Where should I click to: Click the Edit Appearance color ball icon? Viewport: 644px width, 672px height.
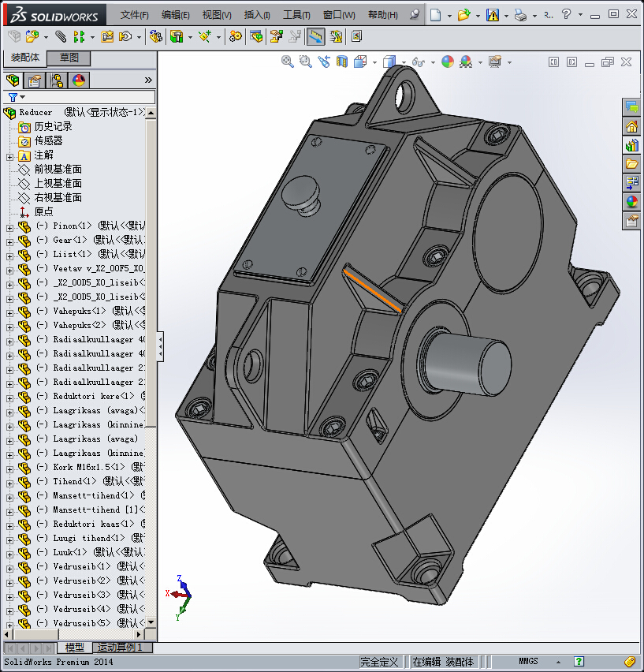click(448, 62)
